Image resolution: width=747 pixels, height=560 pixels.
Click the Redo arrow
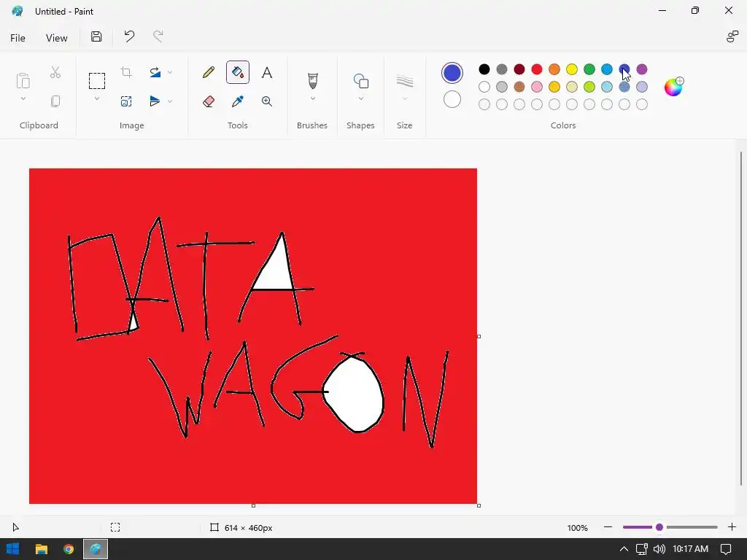[158, 36]
